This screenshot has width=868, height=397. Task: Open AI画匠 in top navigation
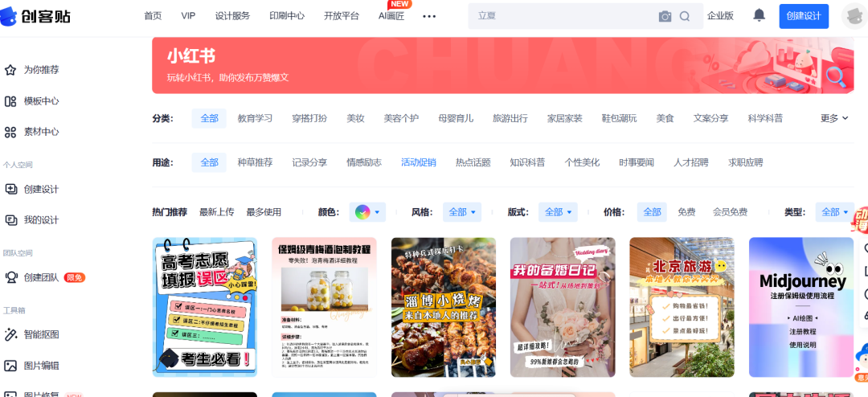[x=391, y=16]
